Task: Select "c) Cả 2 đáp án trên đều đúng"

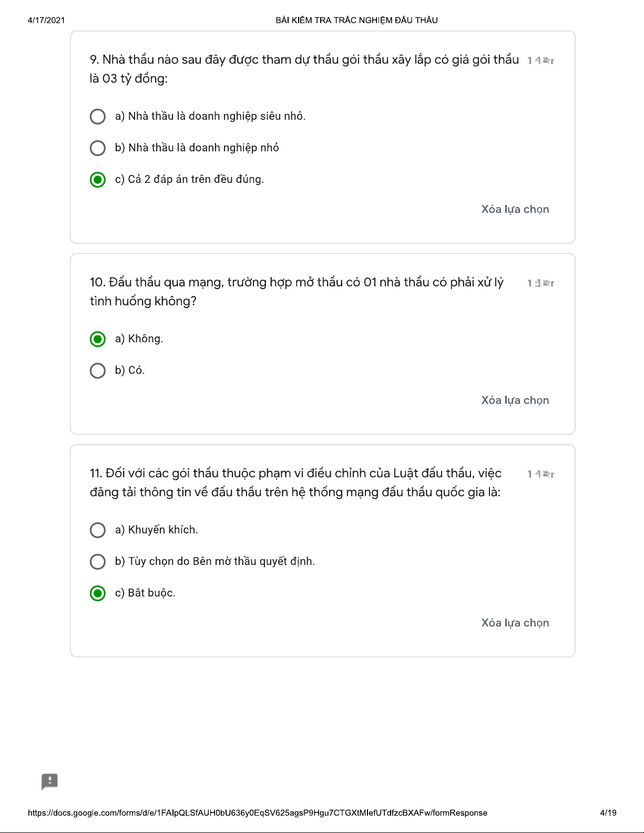Action: [x=98, y=179]
